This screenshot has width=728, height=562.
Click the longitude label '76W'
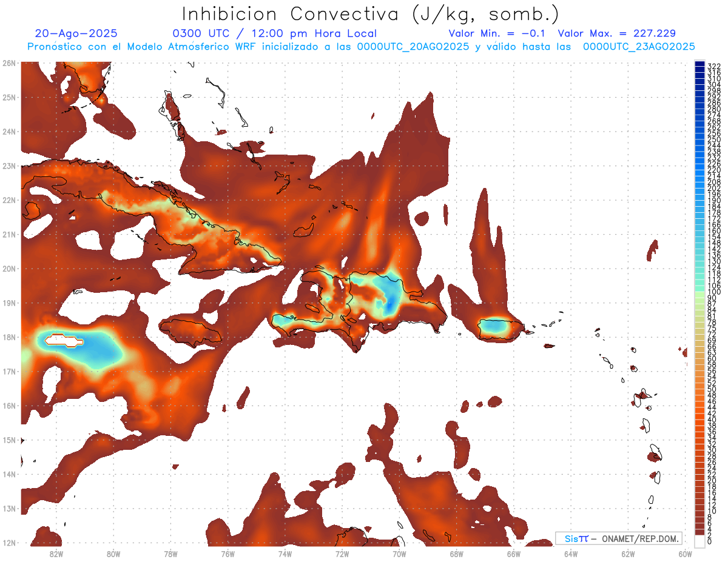[x=227, y=554]
